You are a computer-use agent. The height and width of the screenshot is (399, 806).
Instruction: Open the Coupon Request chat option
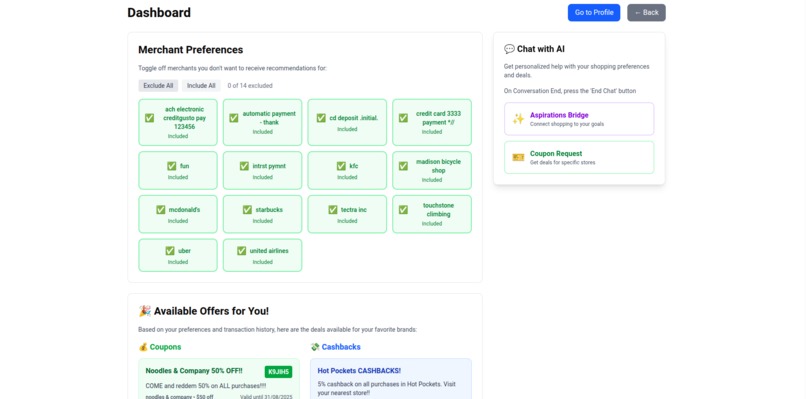pos(579,157)
